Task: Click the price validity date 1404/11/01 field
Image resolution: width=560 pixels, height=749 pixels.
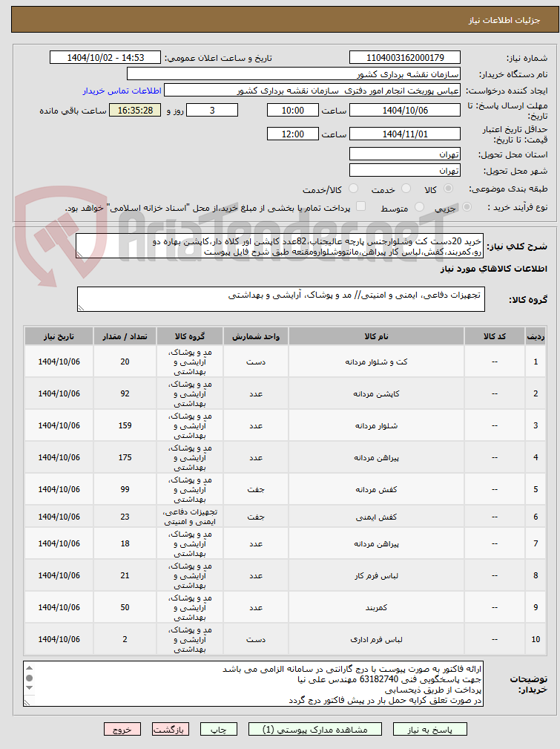Action: click(x=405, y=134)
